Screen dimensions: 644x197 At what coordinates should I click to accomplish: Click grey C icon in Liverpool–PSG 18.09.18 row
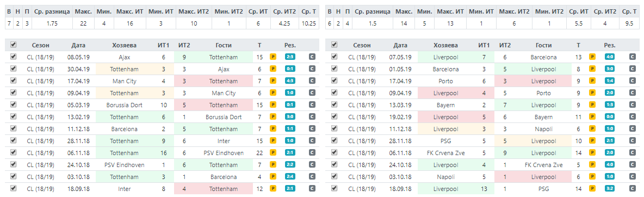pyautogui.click(x=632, y=189)
